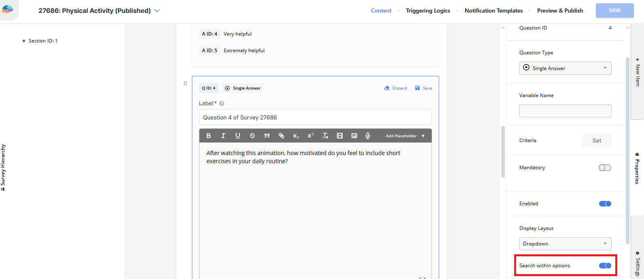Insert a hyperlink with the link icon
This screenshot has width=644, height=279.
282,136
